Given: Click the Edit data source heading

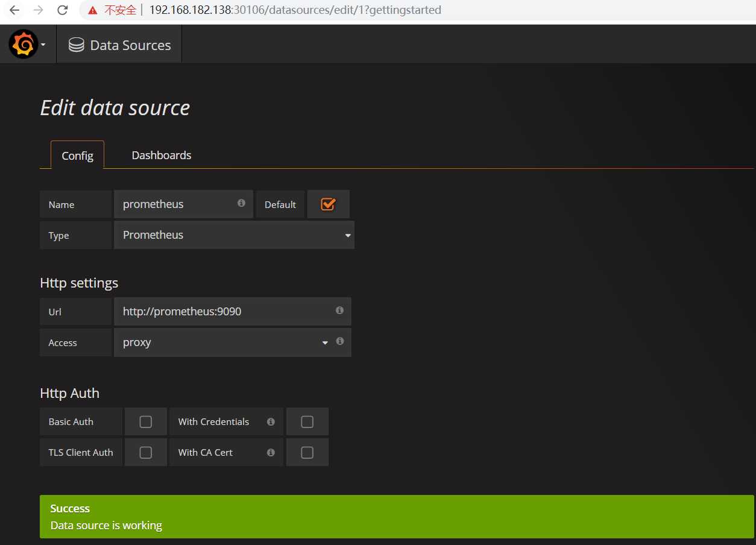Looking at the screenshot, I should (115, 108).
